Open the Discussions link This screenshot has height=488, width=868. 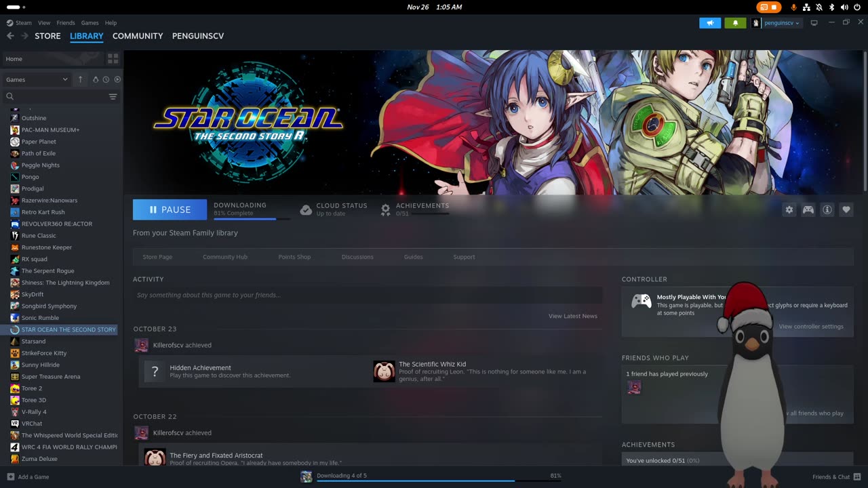tap(357, 257)
